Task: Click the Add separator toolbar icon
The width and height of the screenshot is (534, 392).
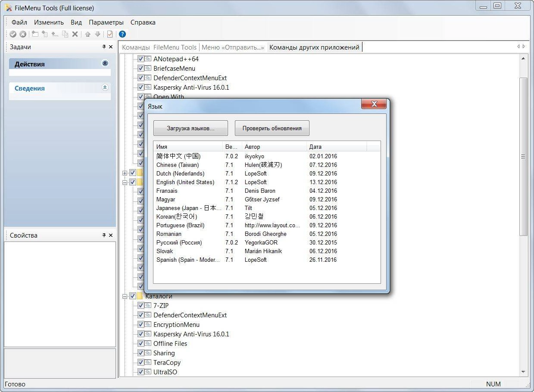Action: [x=55, y=34]
